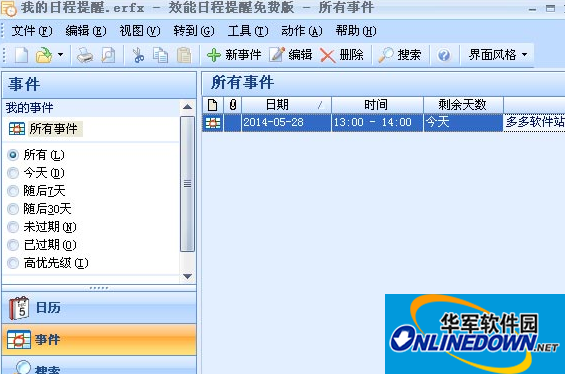Click the paste clipboard icon
The height and width of the screenshot is (374, 565).
(184, 55)
